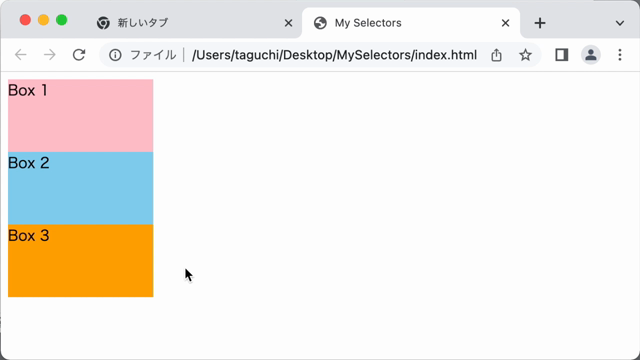Image resolution: width=640 pixels, height=360 pixels.
Task: Click the pink Box 1
Action: 80,116
